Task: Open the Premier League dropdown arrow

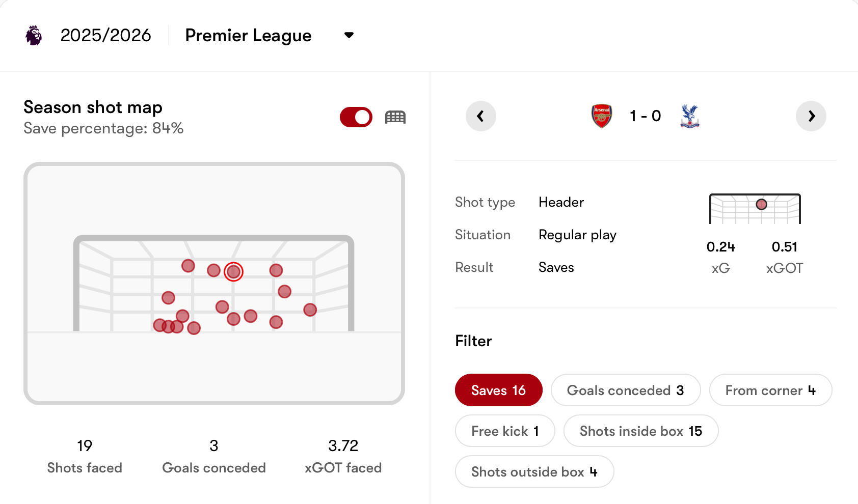Action: [349, 35]
